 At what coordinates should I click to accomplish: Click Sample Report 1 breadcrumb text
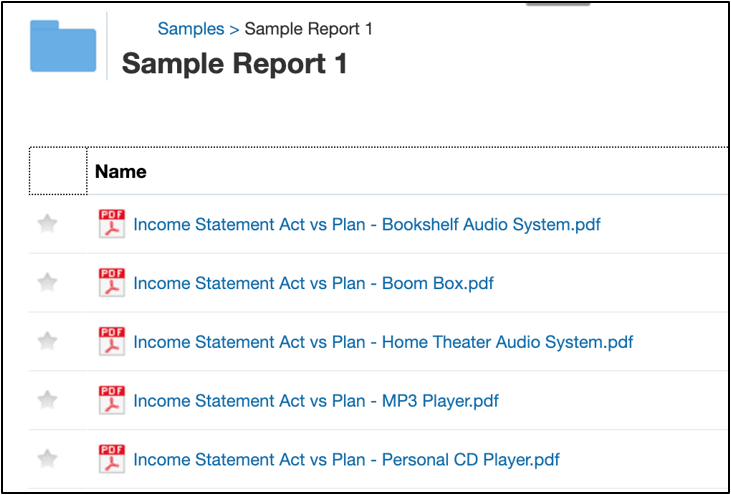309,29
